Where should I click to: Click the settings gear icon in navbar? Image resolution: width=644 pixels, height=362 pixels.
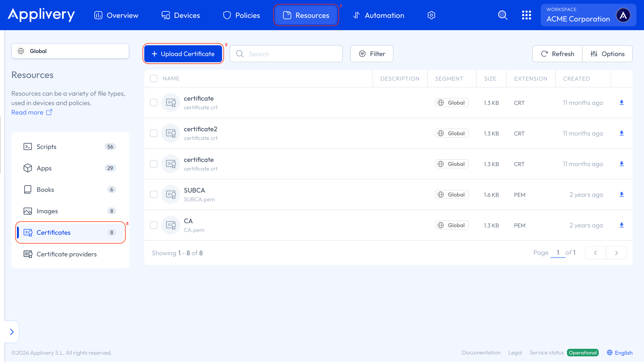pyautogui.click(x=431, y=15)
